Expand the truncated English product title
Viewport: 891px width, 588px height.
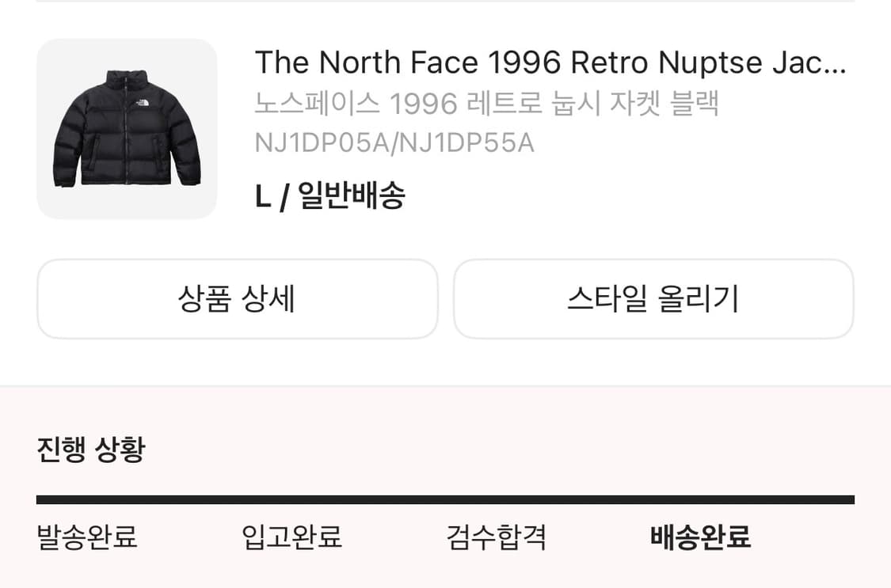(x=552, y=63)
